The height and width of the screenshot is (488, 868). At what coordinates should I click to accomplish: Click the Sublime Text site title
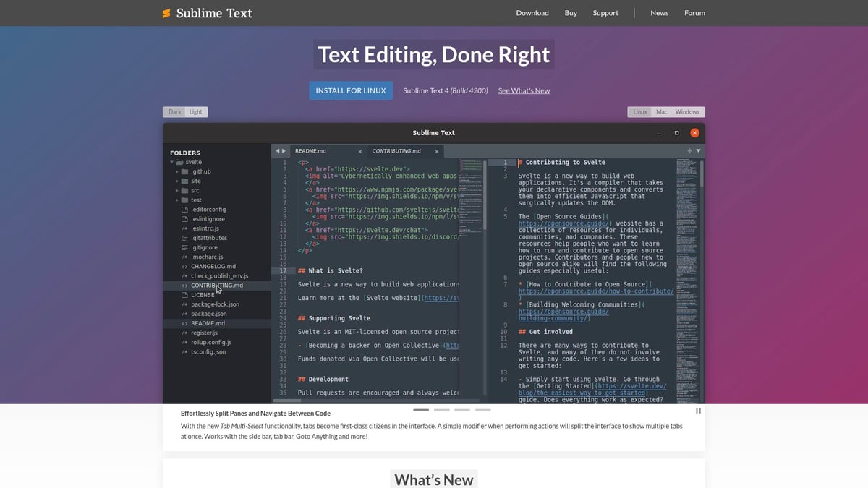pos(214,13)
